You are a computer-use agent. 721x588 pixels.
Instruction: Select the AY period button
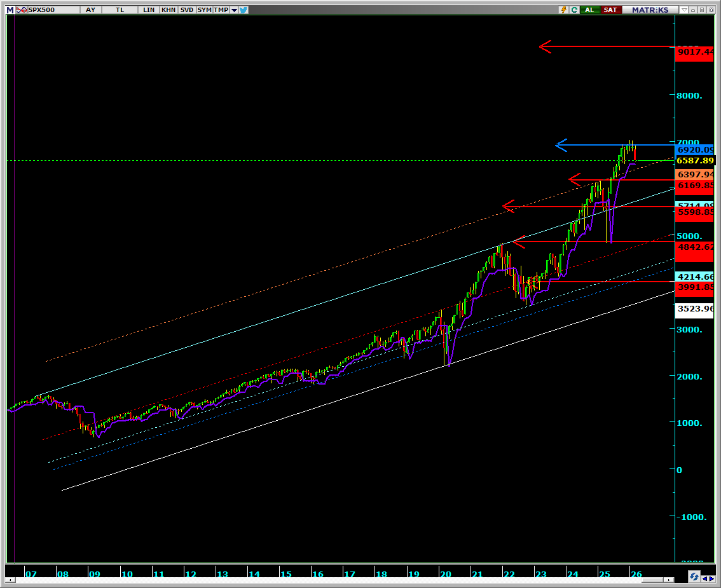[x=90, y=10]
